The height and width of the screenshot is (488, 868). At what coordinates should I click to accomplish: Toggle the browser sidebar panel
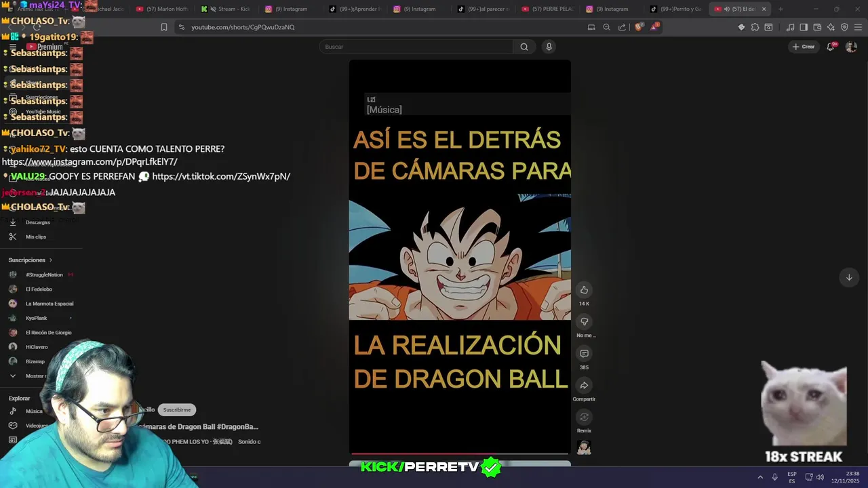804,27
